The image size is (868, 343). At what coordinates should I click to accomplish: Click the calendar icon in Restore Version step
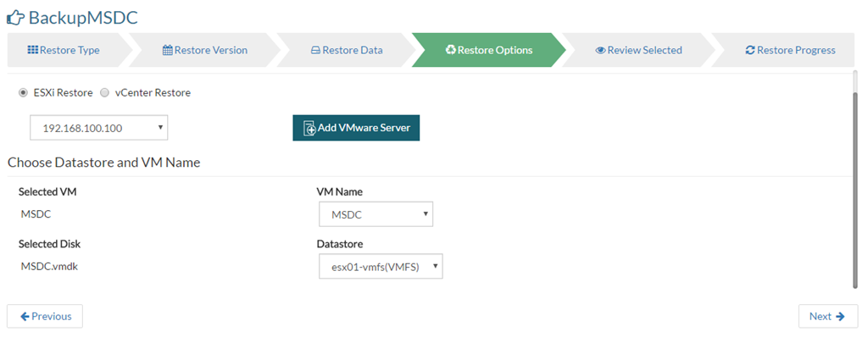168,50
